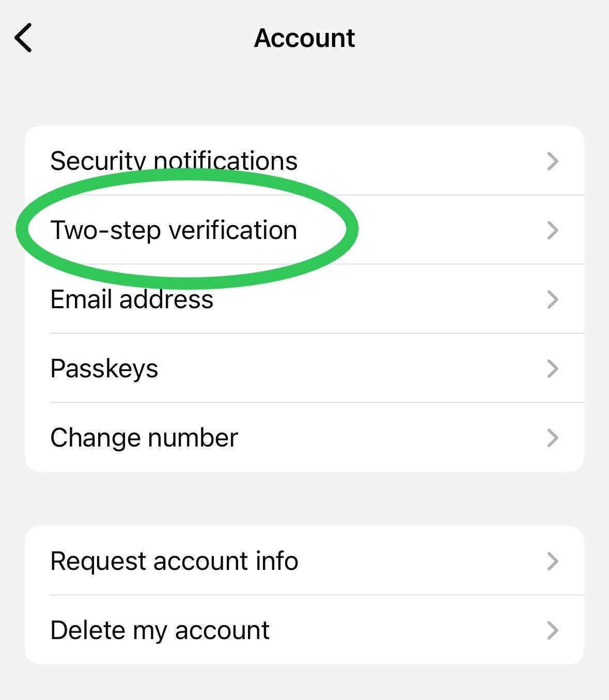Click the Account page title

coord(304,38)
